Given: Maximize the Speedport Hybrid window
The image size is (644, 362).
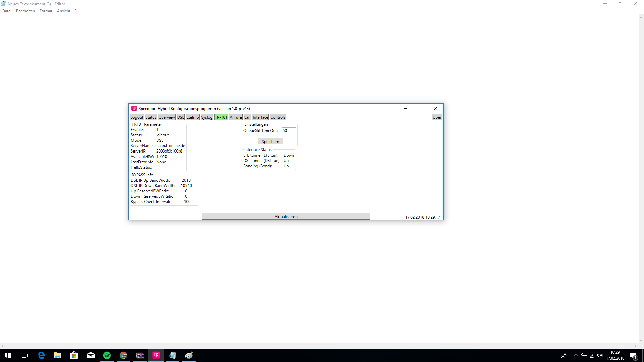Looking at the screenshot, I should [x=420, y=108].
